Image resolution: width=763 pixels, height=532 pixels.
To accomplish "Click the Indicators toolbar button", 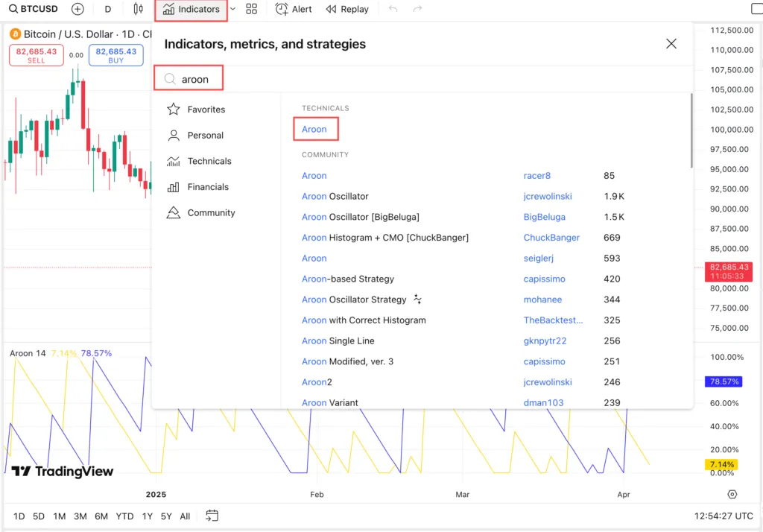I will click(191, 9).
